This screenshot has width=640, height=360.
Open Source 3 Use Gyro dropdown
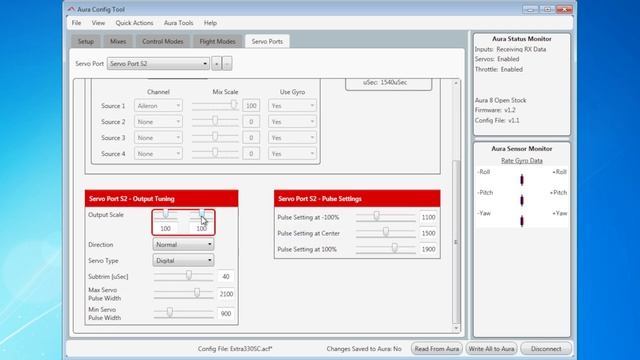[x=292, y=138]
